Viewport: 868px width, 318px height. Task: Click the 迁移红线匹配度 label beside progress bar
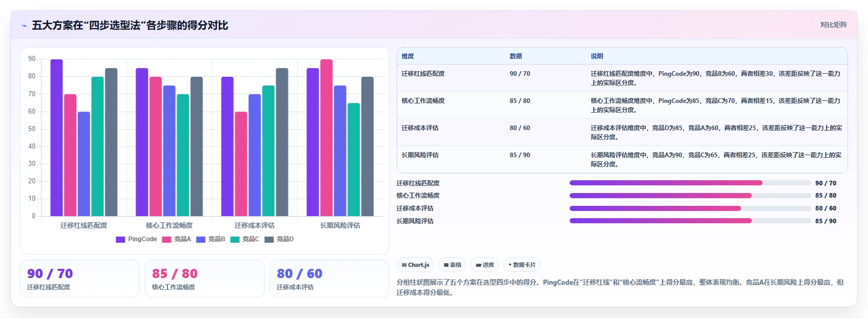418,183
